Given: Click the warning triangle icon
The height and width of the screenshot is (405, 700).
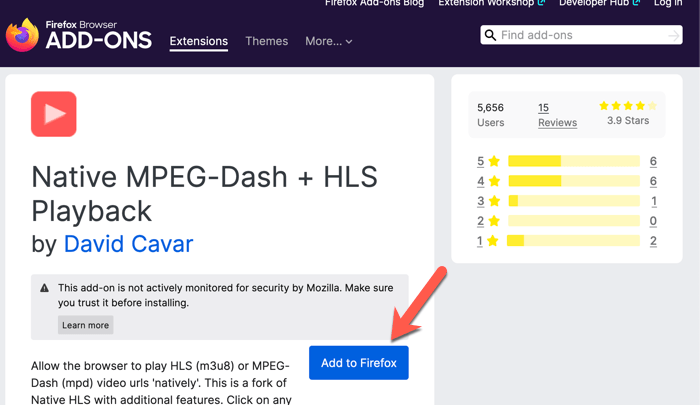Looking at the screenshot, I should tap(44, 288).
